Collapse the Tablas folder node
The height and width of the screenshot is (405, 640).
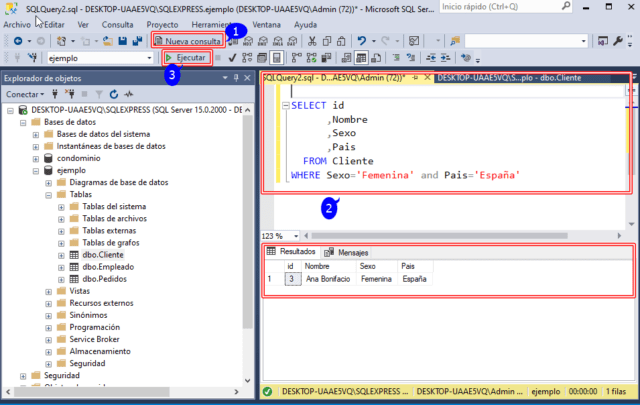[47, 195]
